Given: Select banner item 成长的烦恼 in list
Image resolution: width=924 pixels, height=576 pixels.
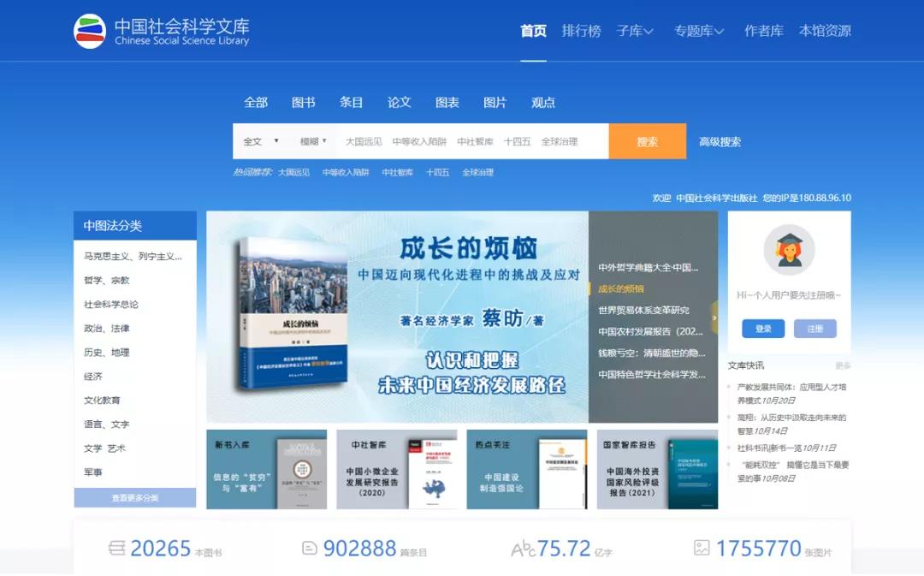Looking at the screenshot, I should pyautogui.click(x=621, y=289).
